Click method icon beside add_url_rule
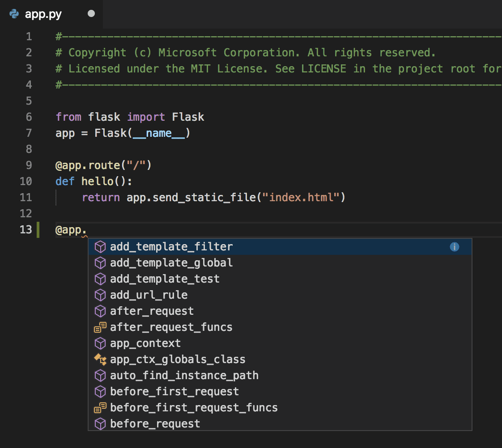Viewport: 502px width, 448px height. pyautogui.click(x=100, y=295)
